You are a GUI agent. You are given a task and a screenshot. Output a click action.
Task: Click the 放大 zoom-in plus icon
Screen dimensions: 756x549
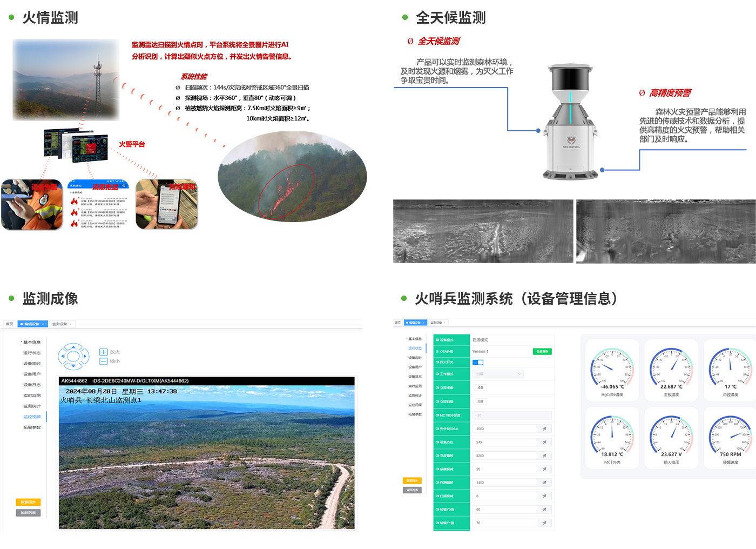click(x=104, y=352)
